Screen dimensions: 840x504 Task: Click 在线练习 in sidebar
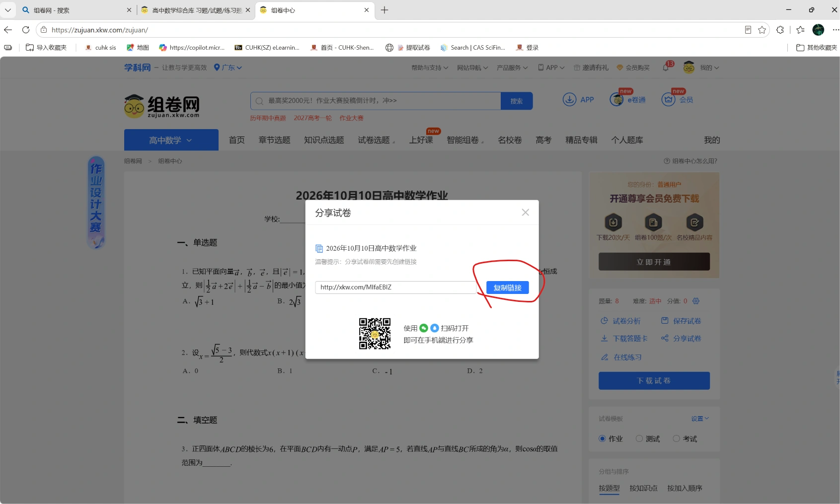pyautogui.click(x=621, y=357)
